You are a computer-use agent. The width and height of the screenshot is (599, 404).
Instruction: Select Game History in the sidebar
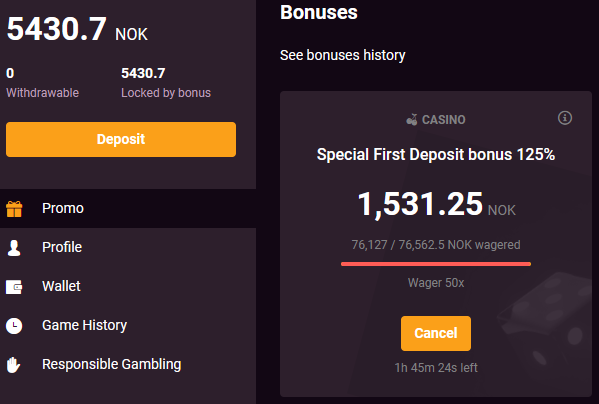[x=128, y=325]
